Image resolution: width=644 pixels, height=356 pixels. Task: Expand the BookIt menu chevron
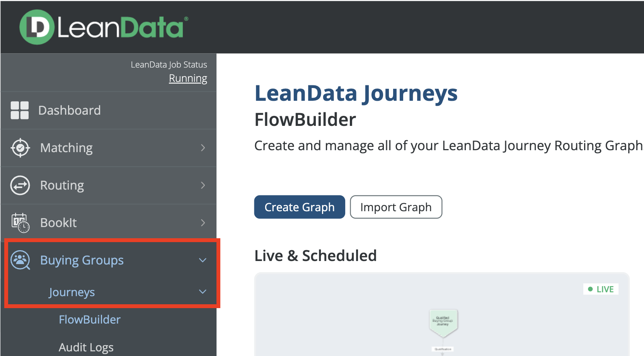(x=203, y=223)
